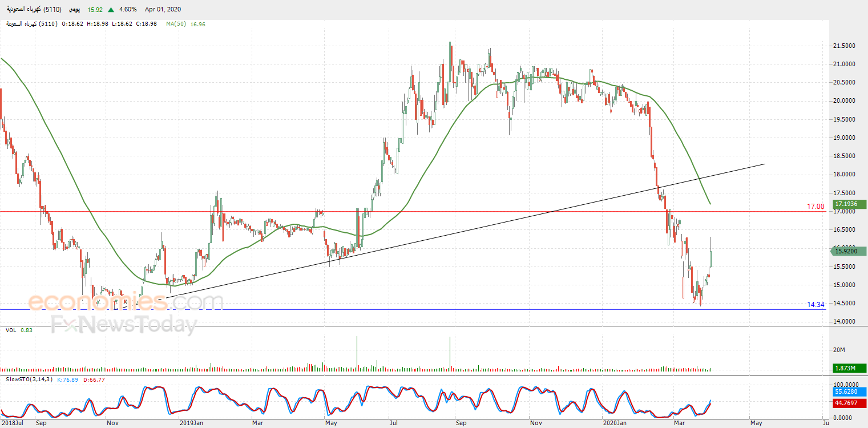Click the red 44.7697 stochastic tag
The width and height of the screenshot is (868, 428).
850,403
